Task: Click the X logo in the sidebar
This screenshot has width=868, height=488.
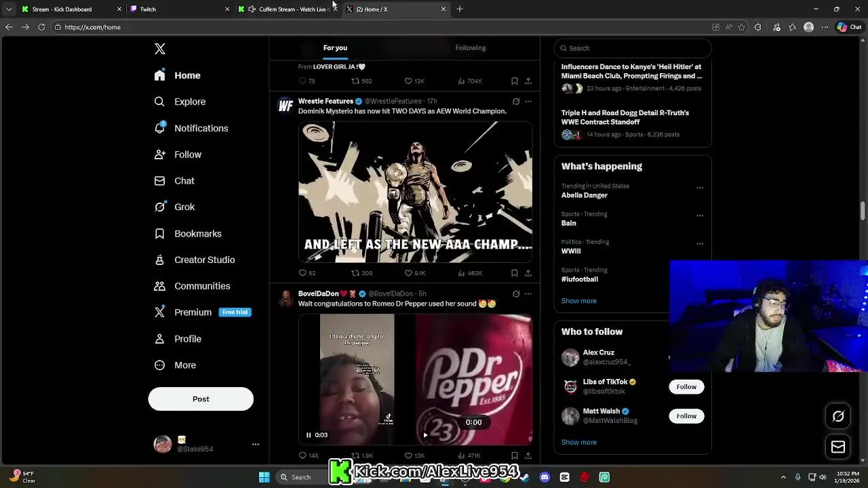Action: tap(160, 49)
